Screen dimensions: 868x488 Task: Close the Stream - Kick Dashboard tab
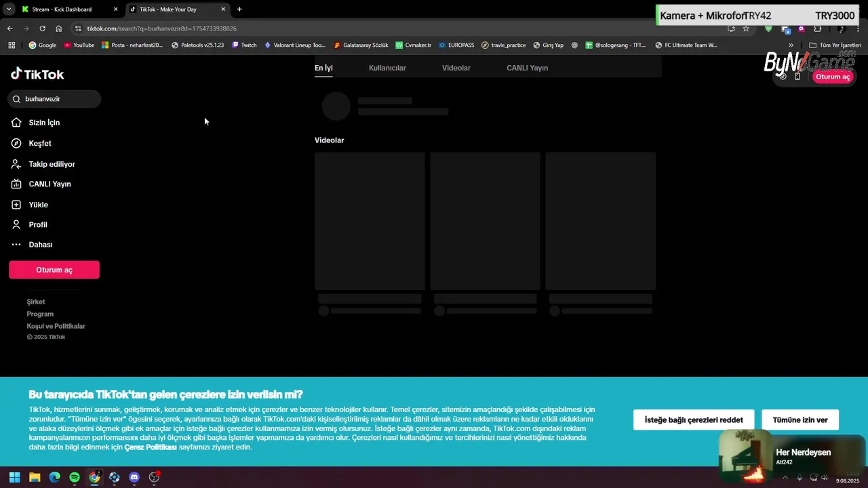(x=115, y=9)
